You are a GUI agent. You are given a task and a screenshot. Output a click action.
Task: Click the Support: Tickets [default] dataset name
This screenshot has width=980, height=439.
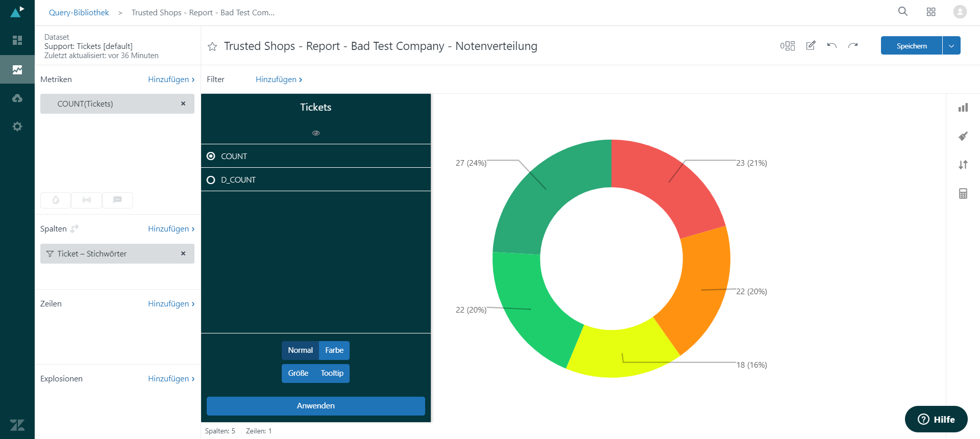point(88,46)
